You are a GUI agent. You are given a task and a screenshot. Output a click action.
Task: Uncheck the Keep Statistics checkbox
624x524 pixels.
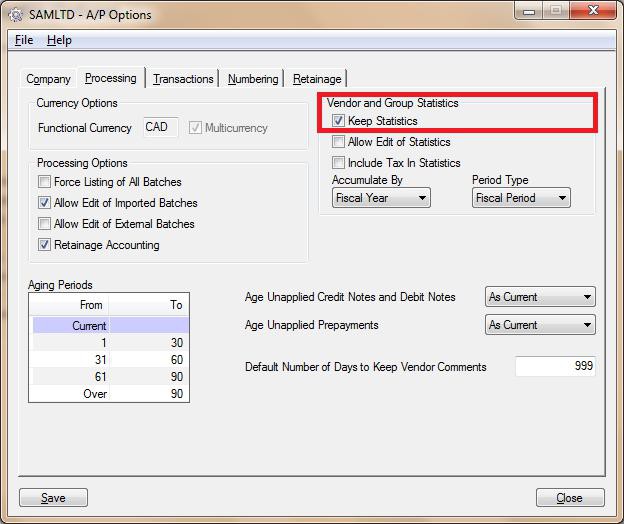pyautogui.click(x=338, y=121)
